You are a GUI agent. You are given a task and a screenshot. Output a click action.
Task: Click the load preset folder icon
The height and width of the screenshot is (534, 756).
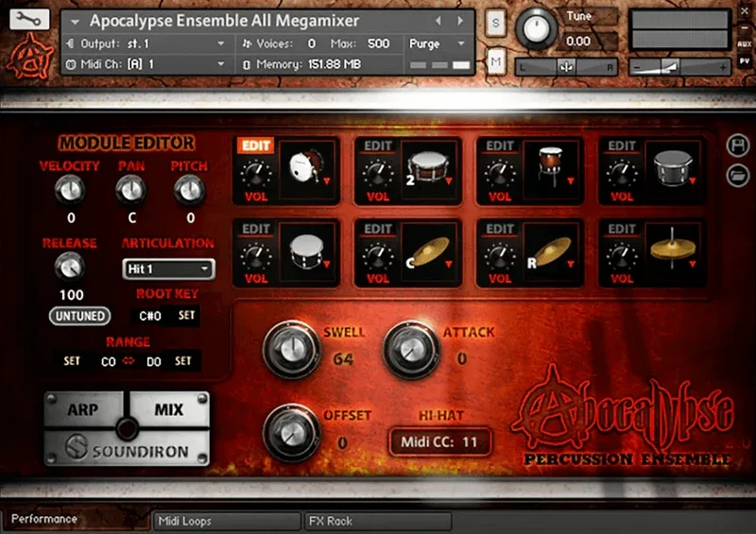738,175
